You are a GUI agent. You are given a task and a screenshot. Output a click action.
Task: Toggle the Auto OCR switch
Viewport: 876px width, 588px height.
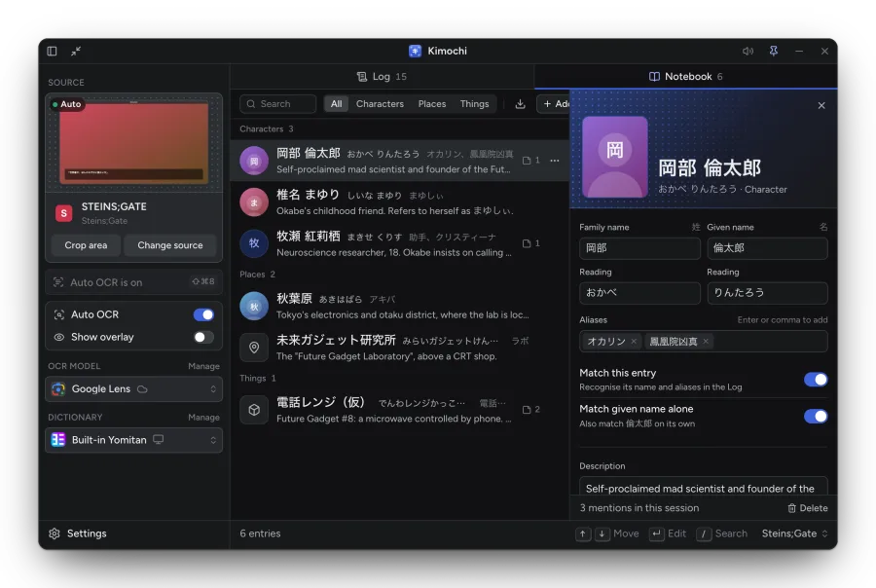click(x=203, y=314)
